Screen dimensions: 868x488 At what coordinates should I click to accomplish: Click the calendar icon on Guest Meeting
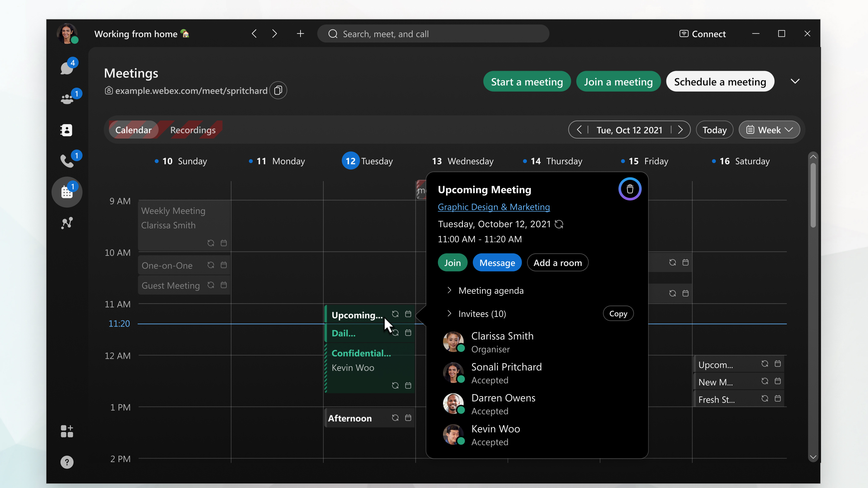224,285
